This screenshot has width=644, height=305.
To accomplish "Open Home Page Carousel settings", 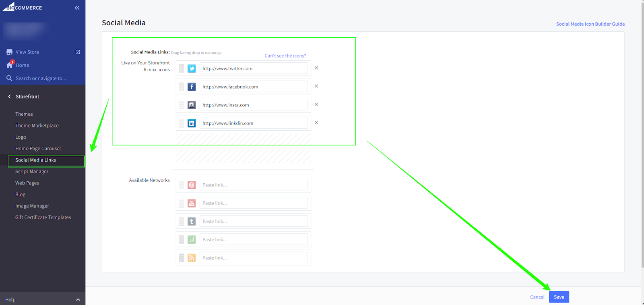I will [x=38, y=149].
